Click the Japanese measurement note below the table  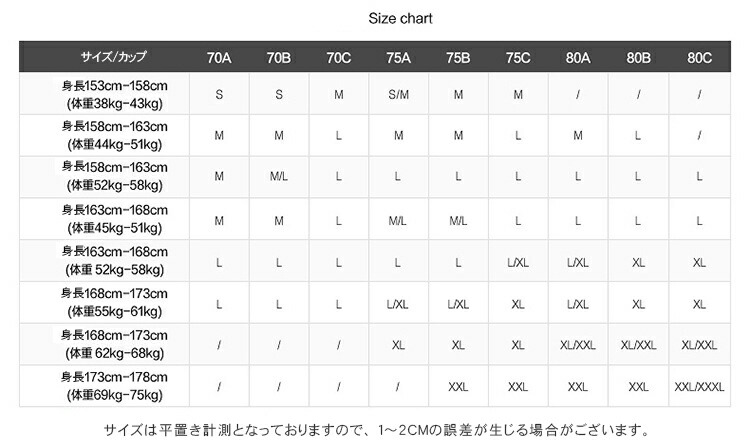click(371, 430)
